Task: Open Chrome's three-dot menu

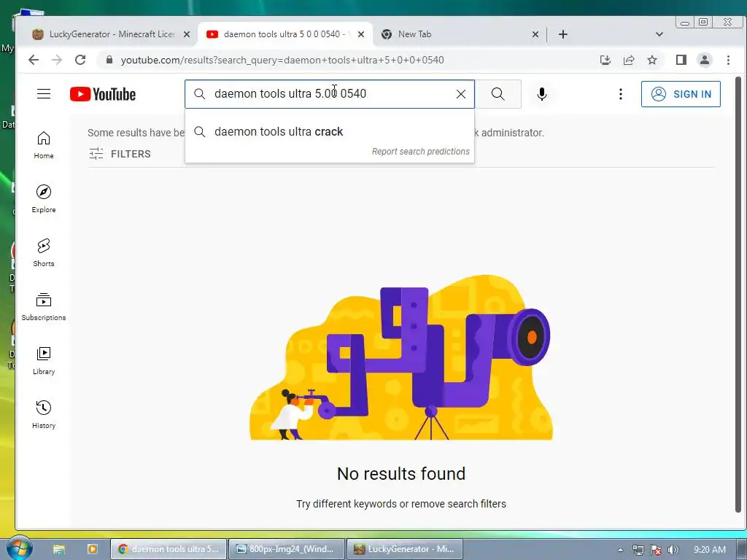Action: point(728,60)
